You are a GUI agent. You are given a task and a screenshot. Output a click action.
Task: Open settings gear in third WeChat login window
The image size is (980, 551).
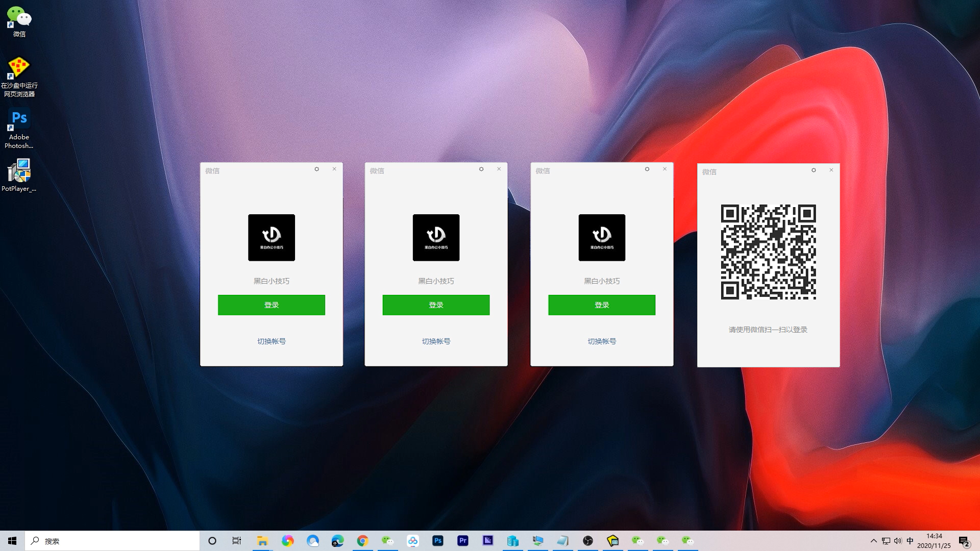(647, 169)
